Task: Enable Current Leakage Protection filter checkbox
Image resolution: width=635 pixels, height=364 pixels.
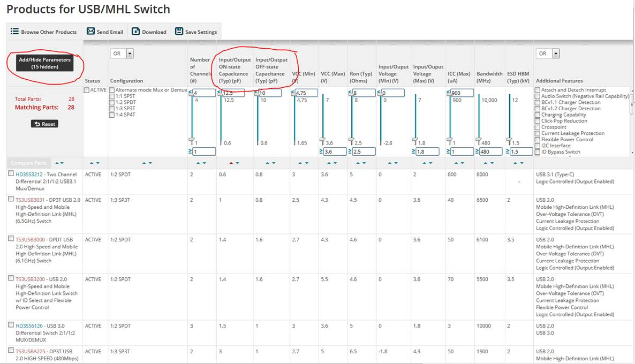Action: 538,134
